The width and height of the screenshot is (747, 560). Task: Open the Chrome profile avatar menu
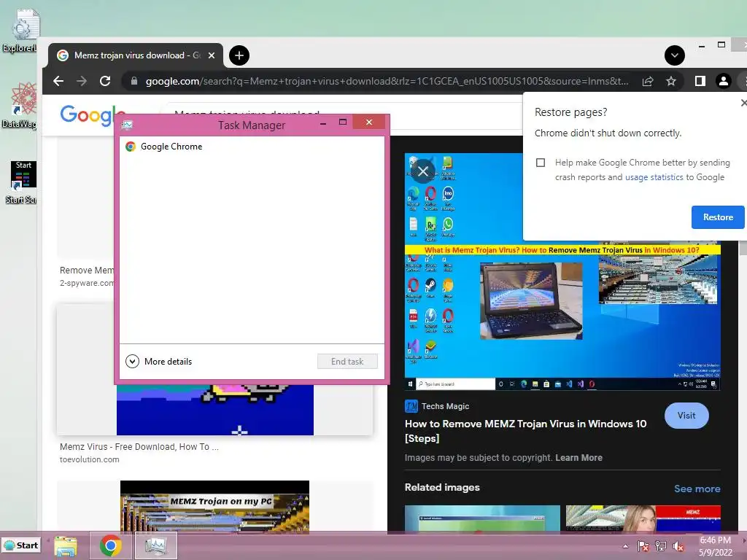click(x=723, y=82)
